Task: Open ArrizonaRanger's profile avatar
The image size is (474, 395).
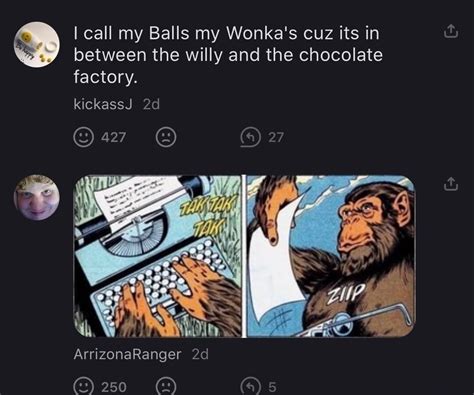Action: point(37,197)
